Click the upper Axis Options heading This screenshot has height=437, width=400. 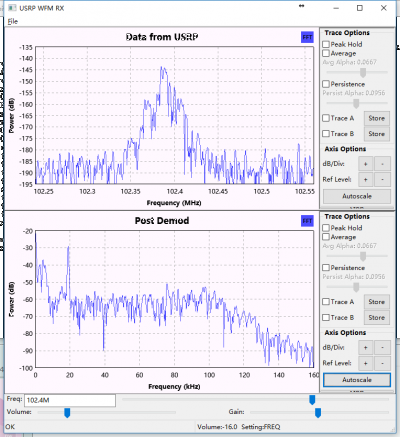pyautogui.click(x=345, y=149)
